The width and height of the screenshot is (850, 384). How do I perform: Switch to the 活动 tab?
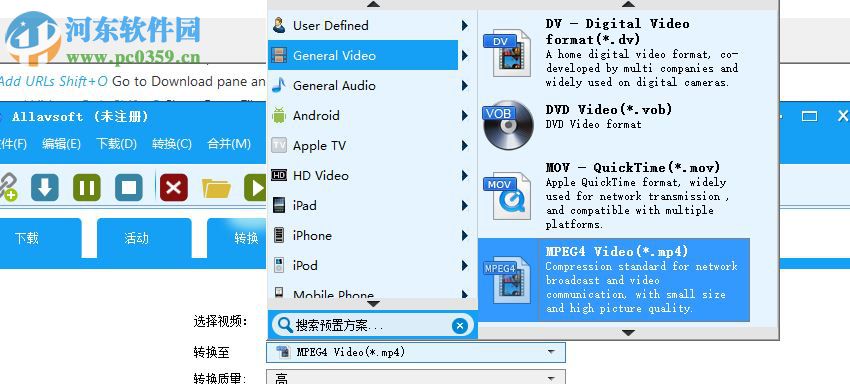coord(144,238)
